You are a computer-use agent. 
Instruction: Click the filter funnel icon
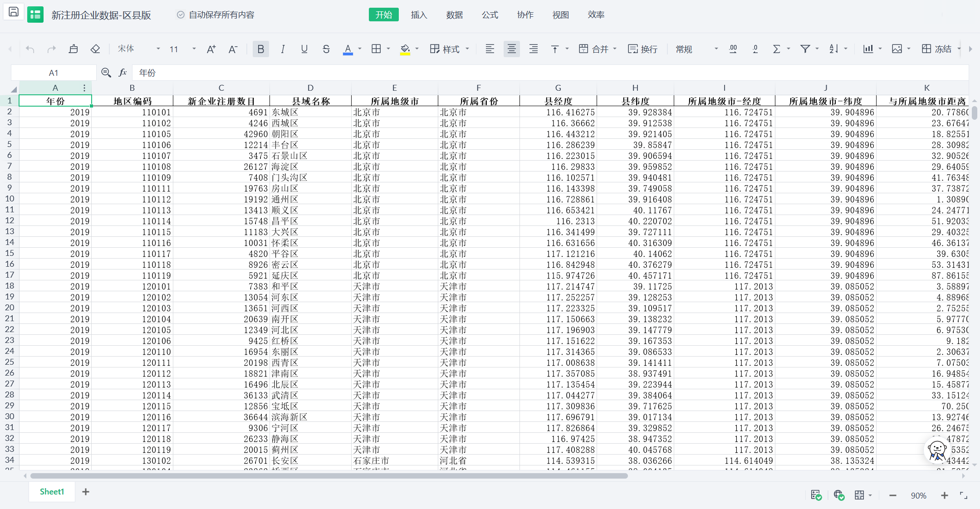coord(805,49)
